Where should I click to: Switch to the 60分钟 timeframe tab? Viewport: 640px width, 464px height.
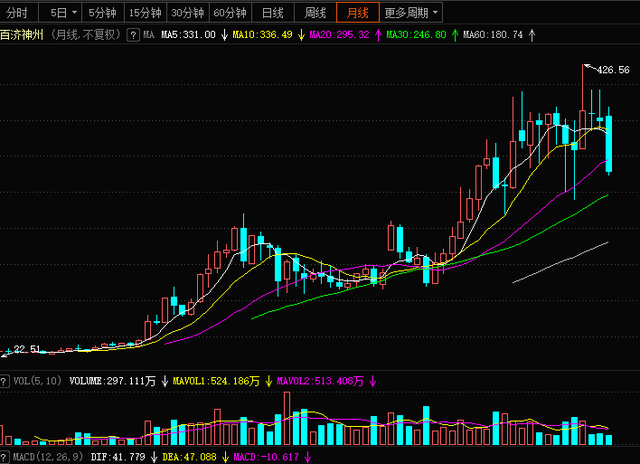230,13
